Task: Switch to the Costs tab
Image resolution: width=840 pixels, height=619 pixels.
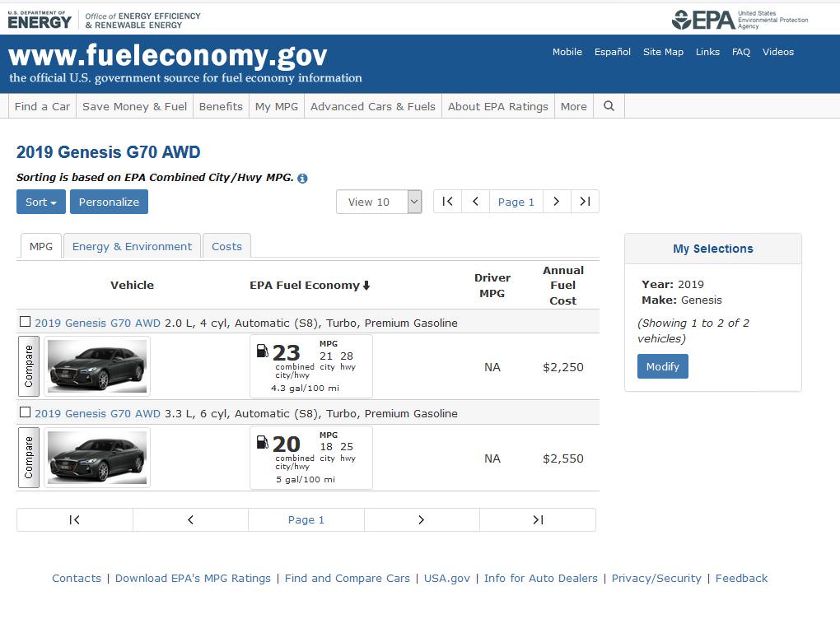Action: [226, 246]
